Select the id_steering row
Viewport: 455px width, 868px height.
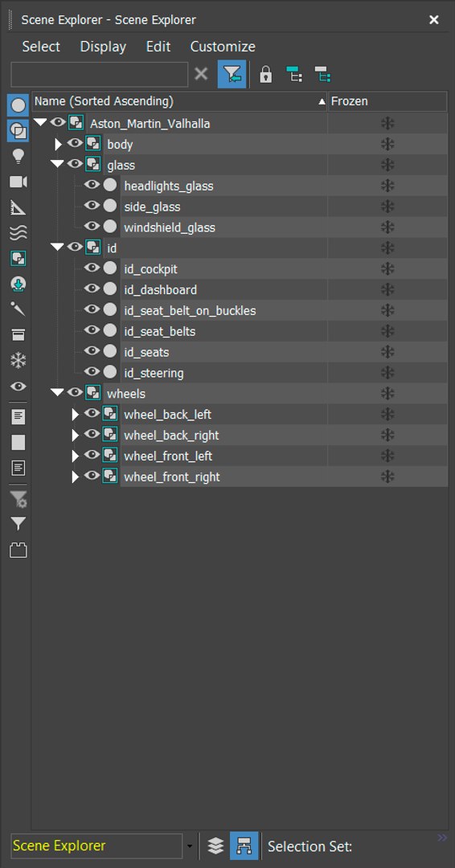(284, 373)
